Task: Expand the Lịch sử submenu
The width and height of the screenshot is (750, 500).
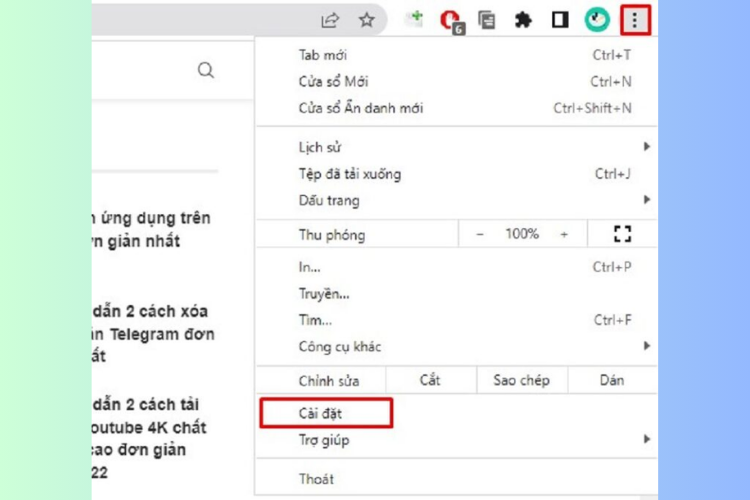Action: coord(456,147)
